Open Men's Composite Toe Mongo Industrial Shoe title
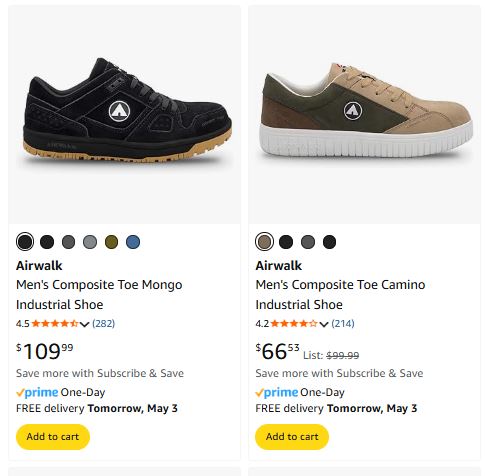Viewport: 485px width, 476px height. [99, 295]
